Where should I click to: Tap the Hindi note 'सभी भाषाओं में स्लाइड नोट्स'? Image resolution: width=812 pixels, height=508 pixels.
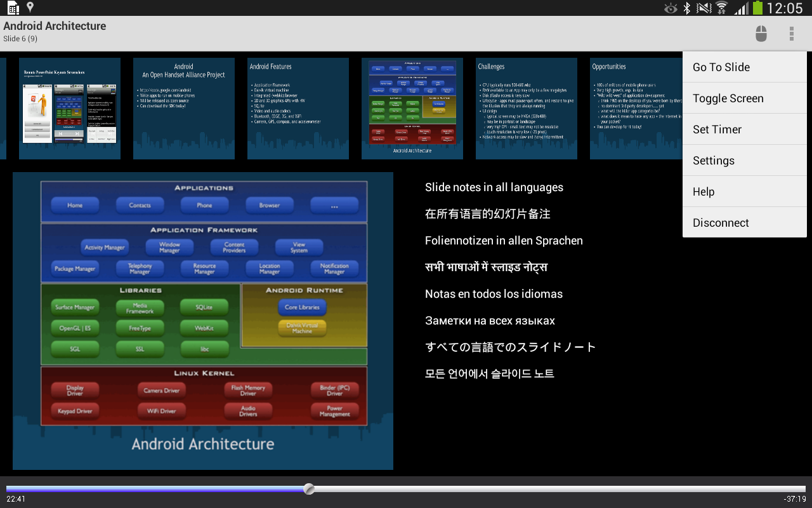486,267
